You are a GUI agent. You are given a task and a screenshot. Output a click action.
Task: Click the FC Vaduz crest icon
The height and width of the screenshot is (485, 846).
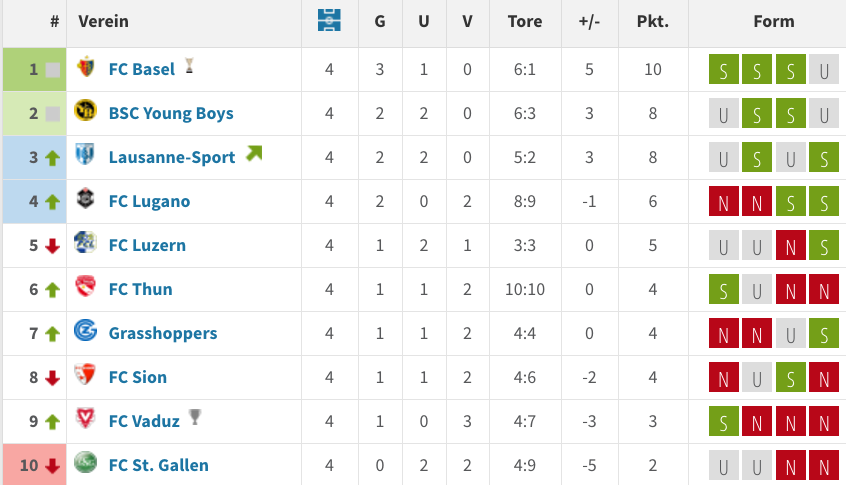click(85, 418)
